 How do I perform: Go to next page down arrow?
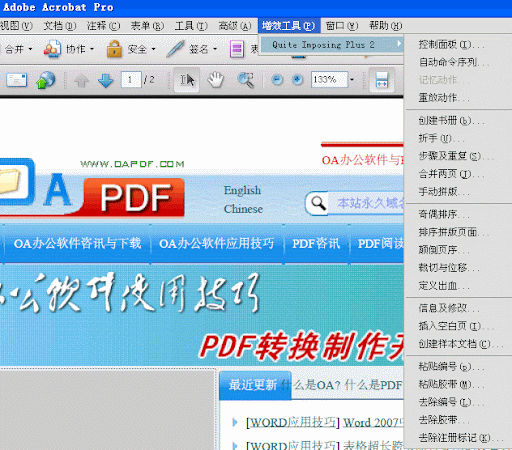[x=106, y=80]
